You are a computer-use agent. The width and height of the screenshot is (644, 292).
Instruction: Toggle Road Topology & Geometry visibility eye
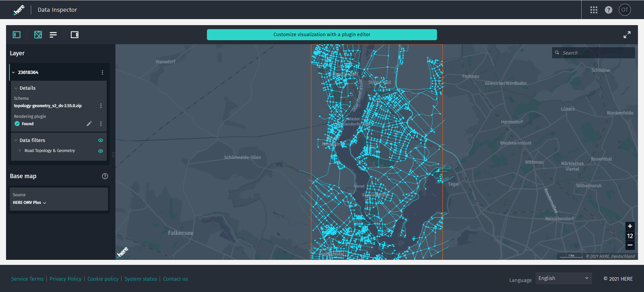coord(100,151)
